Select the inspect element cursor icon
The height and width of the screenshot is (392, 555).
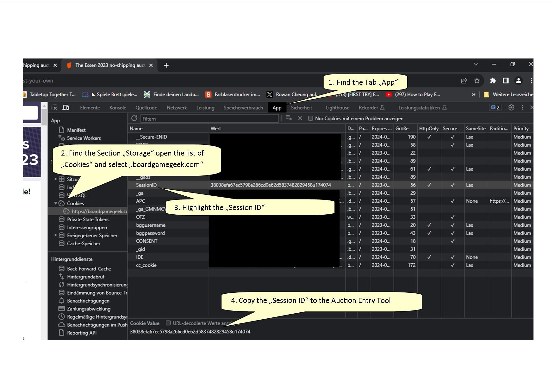pos(55,107)
